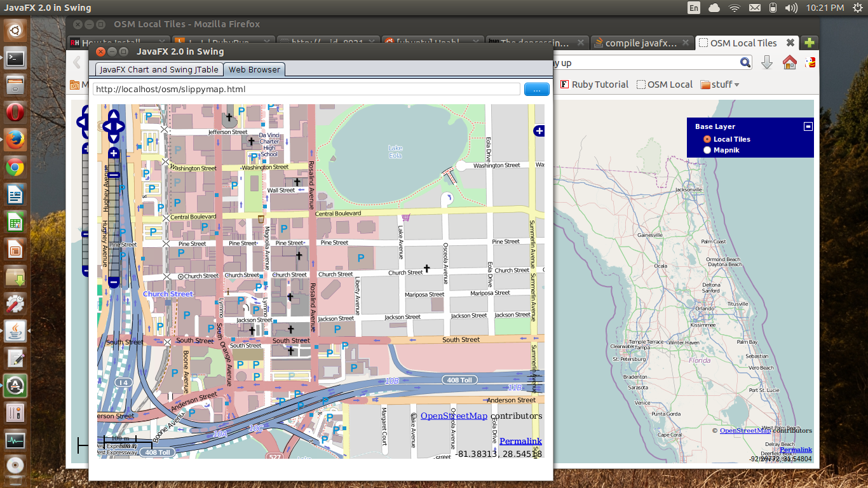Viewport: 868px width, 488px height.
Task: Click the cloud indicator in top panel
Action: 714,8
